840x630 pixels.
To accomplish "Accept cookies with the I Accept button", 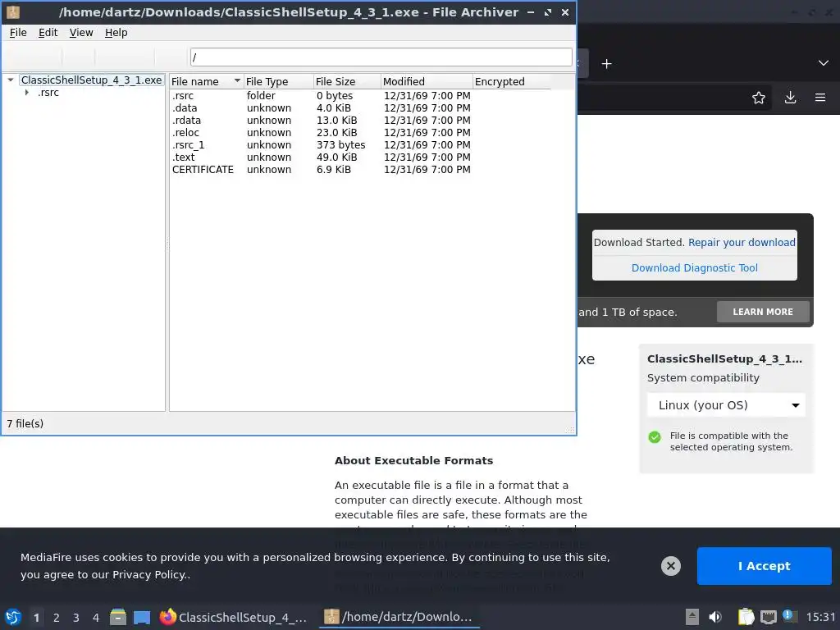I will coord(764,566).
